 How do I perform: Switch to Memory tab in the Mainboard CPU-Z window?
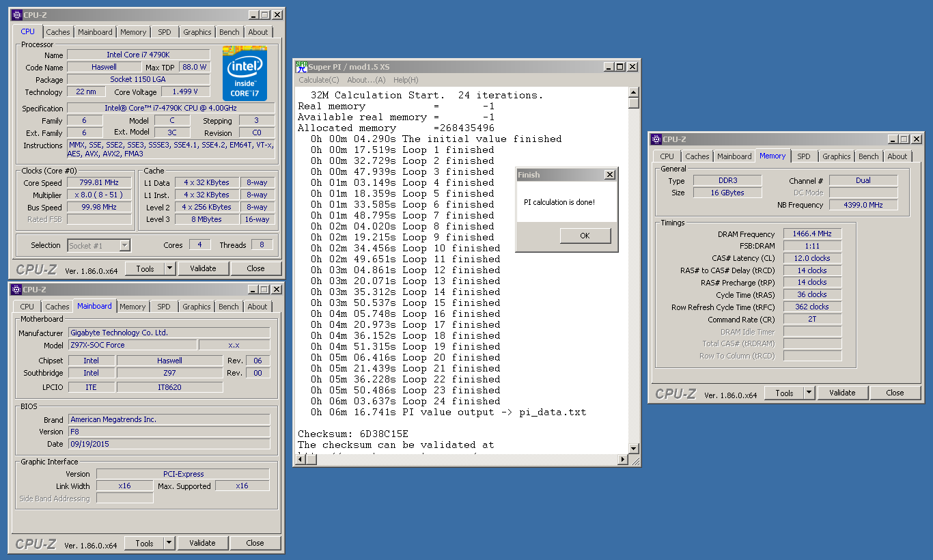[133, 307]
